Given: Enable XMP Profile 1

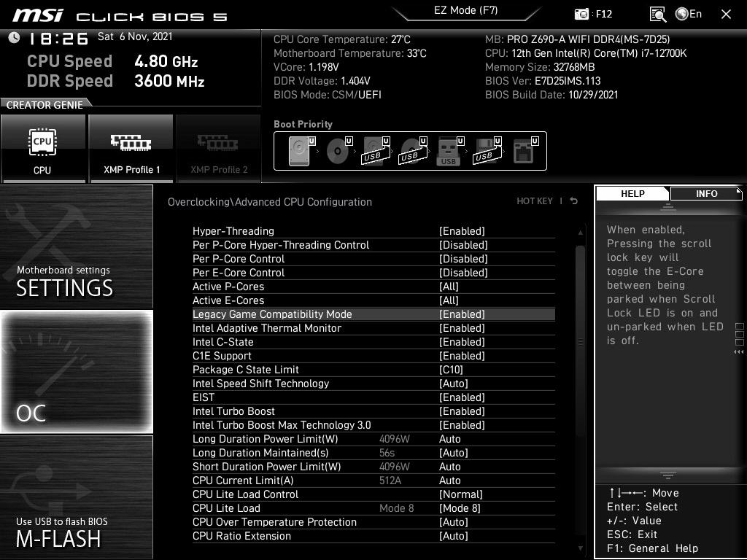Looking at the screenshot, I should click(131, 149).
